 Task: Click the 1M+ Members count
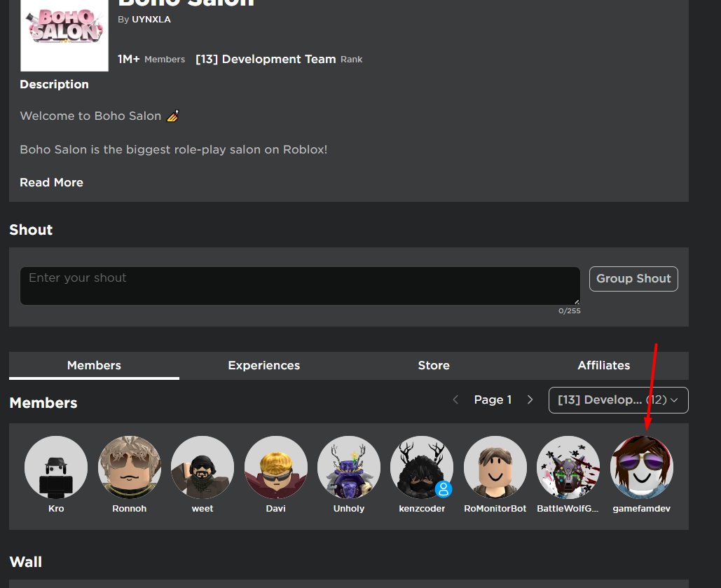[x=151, y=60]
